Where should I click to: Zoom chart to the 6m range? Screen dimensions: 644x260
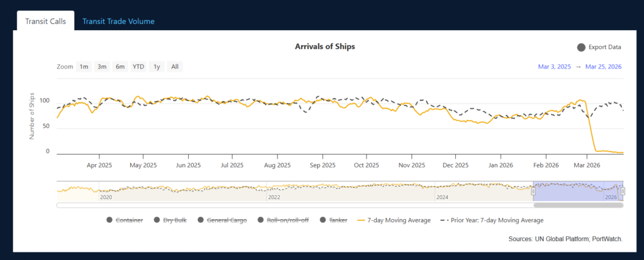point(119,67)
